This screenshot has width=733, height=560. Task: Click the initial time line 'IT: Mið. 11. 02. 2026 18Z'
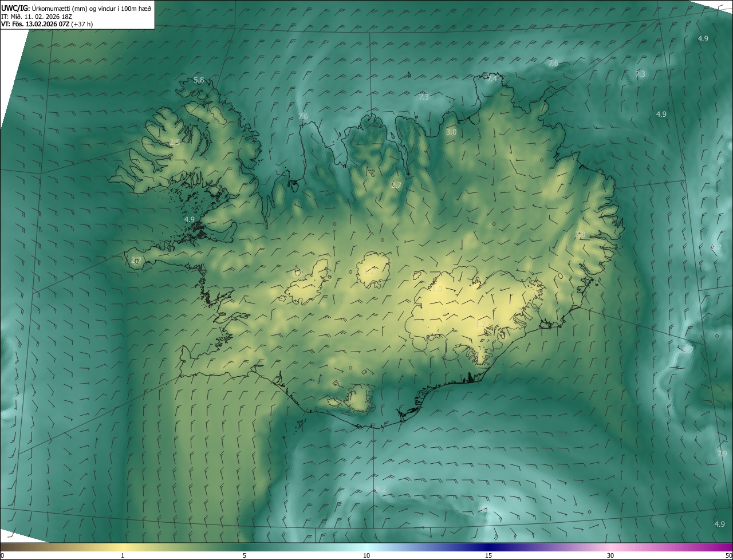pos(38,16)
